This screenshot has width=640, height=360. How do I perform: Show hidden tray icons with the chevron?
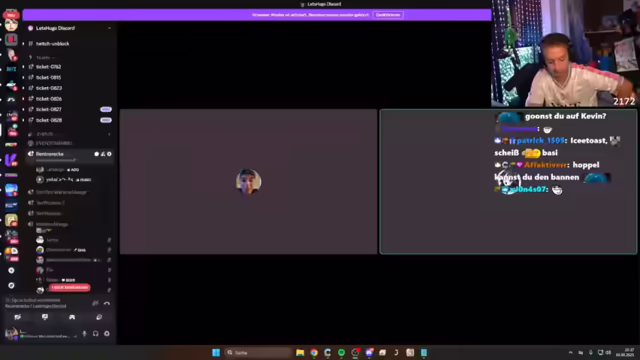coord(571,353)
